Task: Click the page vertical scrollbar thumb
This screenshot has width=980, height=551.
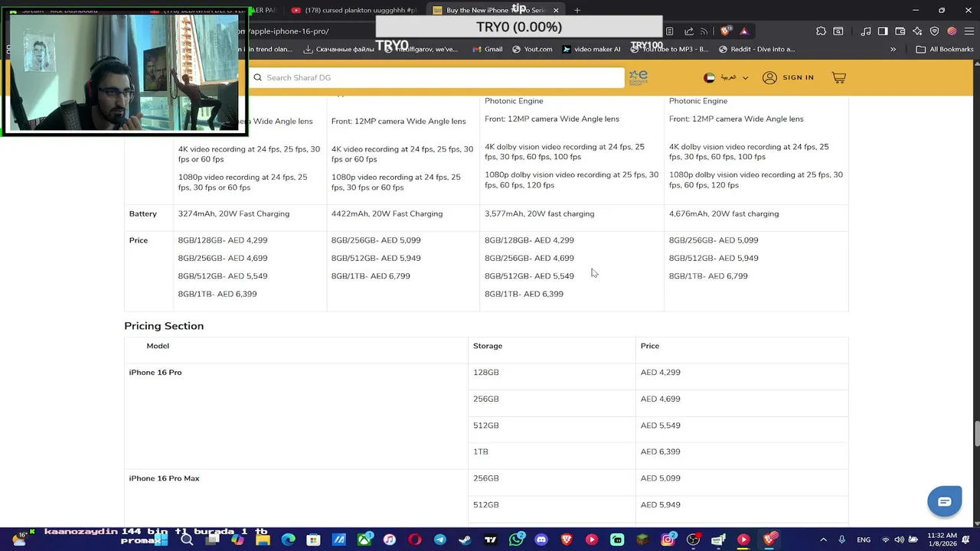Action: pyautogui.click(x=976, y=433)
